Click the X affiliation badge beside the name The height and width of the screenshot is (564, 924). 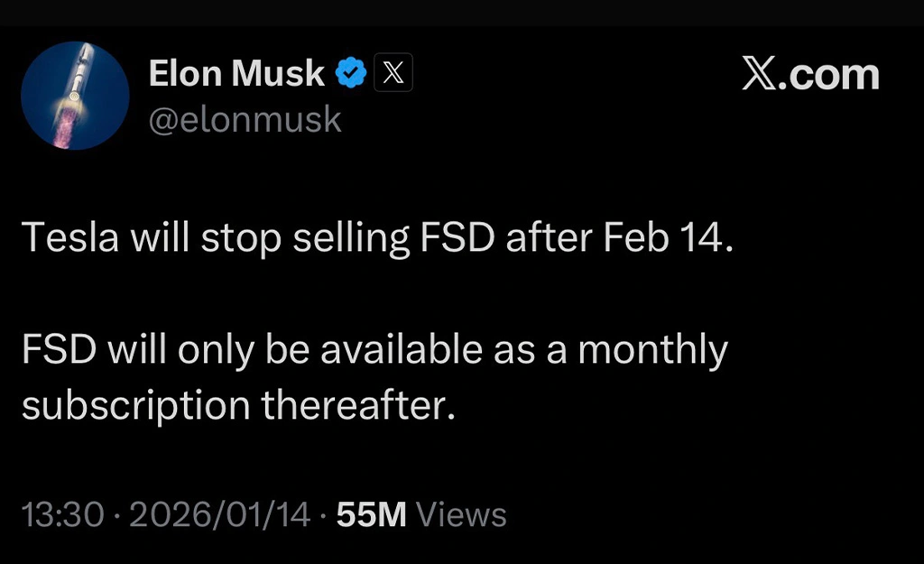(392, 74)
